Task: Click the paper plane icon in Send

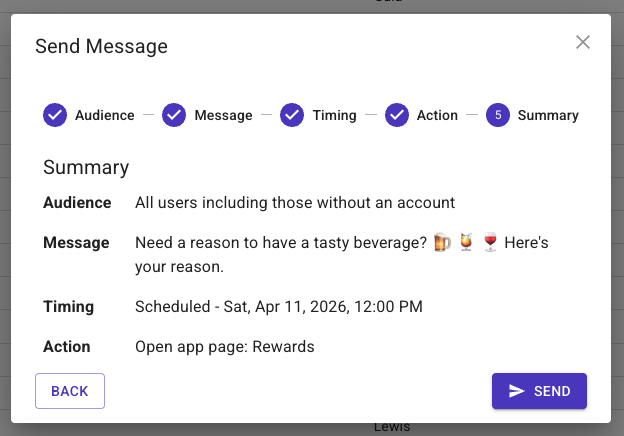Action: point(517,391)
